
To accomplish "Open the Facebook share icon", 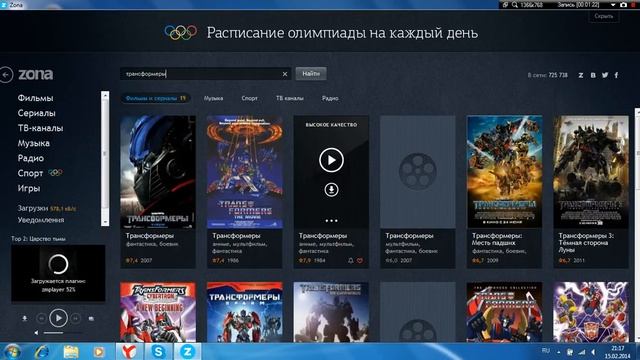I will 616,75.
